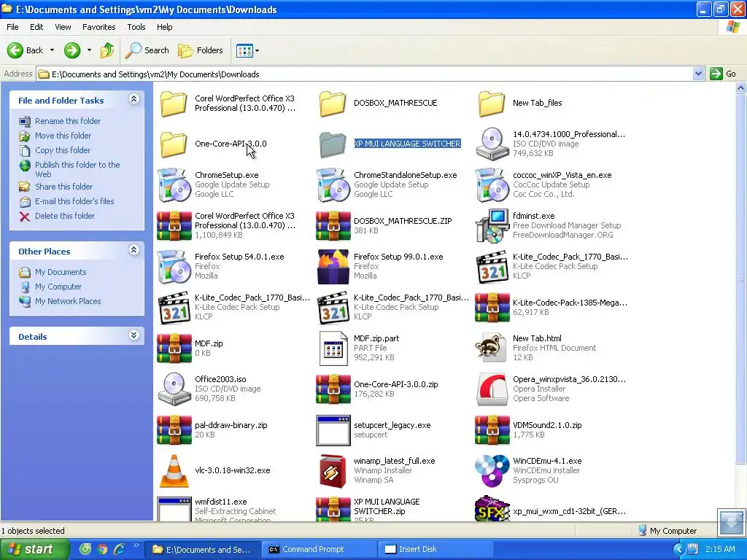
Task: Select the XP MUI LANGUAGE SWITCHER folder icon
Action: [333, 144]
